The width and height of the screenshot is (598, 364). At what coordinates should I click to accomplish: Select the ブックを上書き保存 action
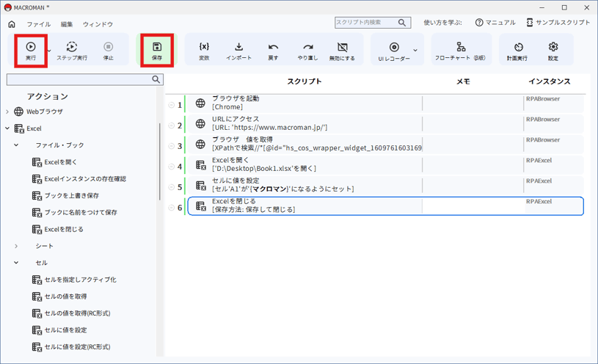pyautogui.click(x=65, y=196)
